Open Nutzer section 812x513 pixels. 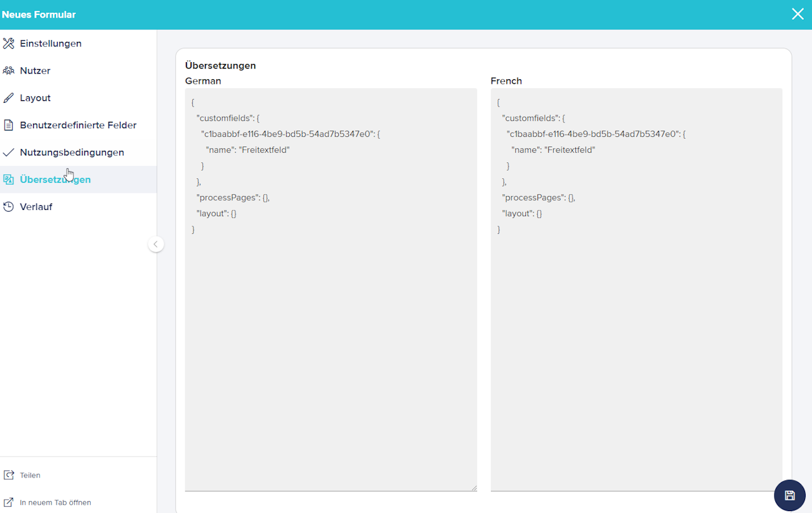pyautogui.click(x=78, y=71)
